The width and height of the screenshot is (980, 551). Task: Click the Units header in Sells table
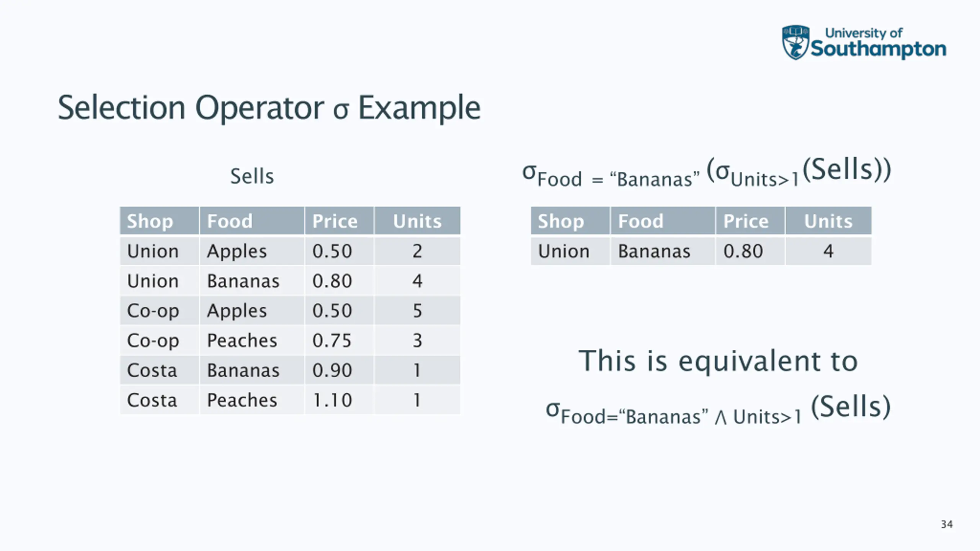417,220
